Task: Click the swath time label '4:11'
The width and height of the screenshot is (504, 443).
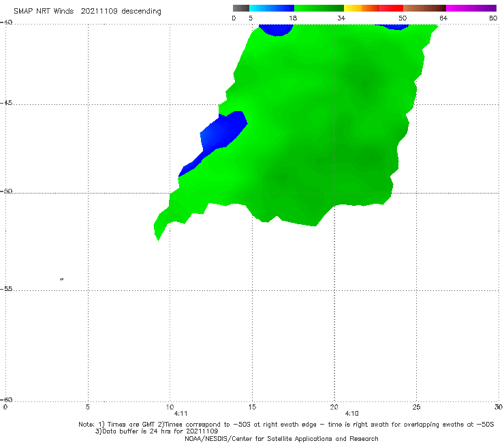Action: click(180, 414)
